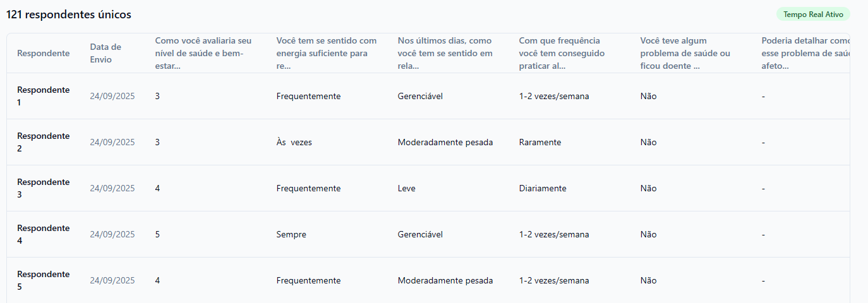Open the Respondente 1 row
This screenshot has height=303, width=868.
(x=43, y=96)
